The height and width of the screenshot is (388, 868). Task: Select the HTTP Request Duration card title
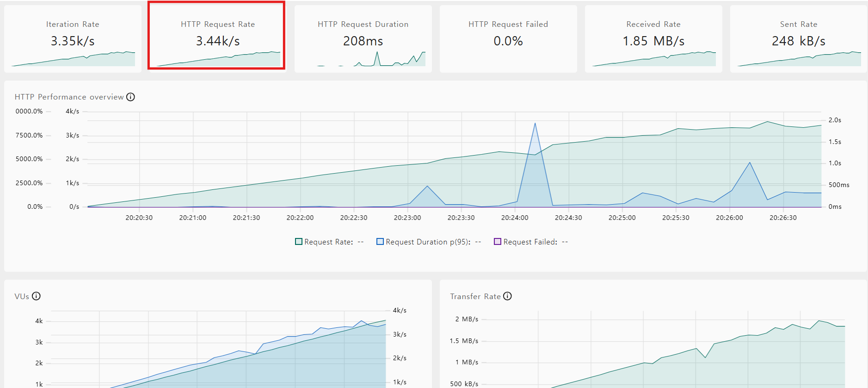[x=363, y=24]
